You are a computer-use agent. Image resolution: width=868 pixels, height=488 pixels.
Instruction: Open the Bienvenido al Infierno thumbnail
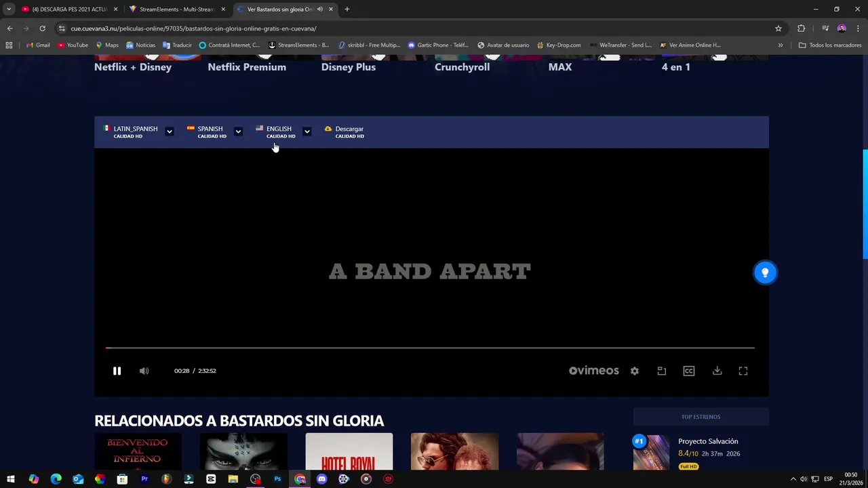(138, 451)
